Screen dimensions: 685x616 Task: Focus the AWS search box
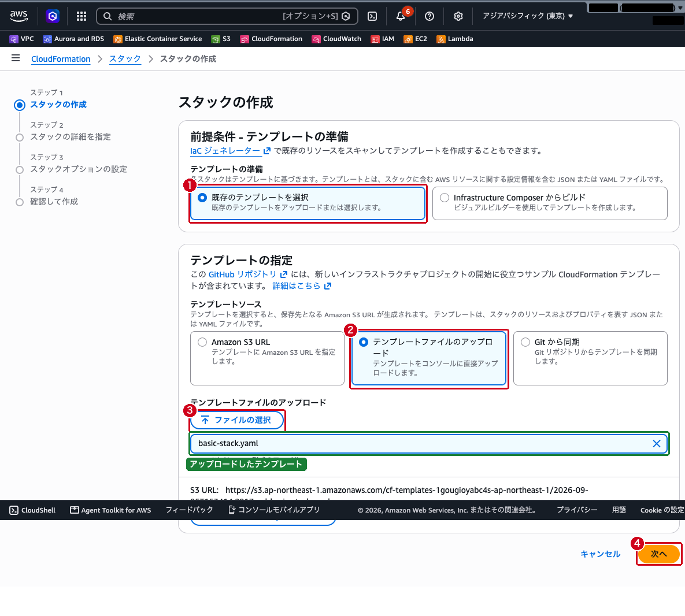tap(227, 16)
